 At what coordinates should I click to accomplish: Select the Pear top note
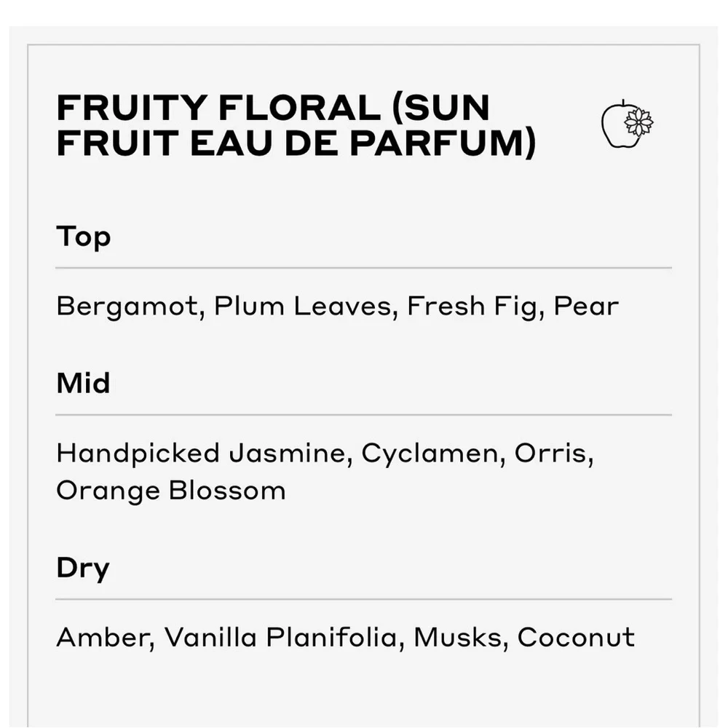click(x=586, y=306)
